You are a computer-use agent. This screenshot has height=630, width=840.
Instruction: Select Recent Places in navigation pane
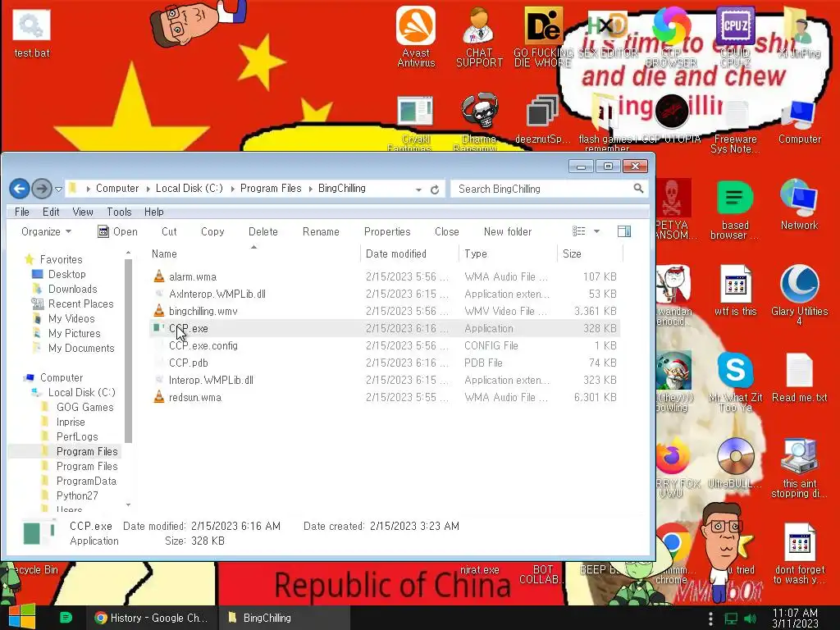(x=80, y=304)
